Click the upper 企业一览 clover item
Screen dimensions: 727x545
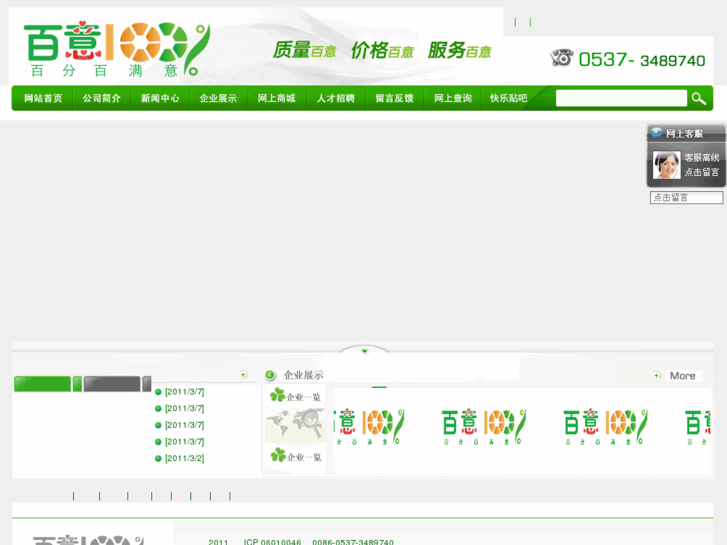click(295, 396)
